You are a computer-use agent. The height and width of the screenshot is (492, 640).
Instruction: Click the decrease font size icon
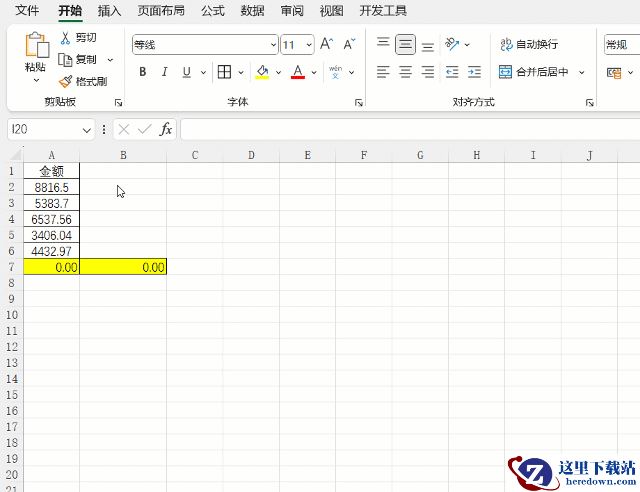tap(349, 44)
